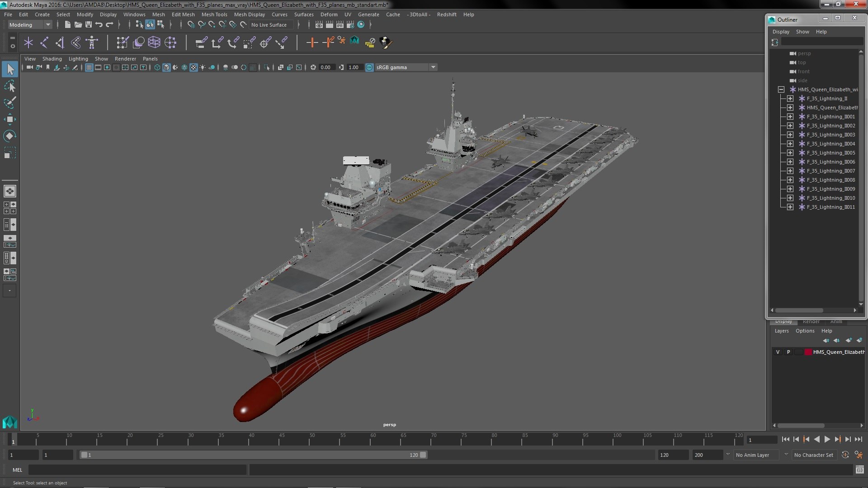
Task: Choose the Paint Selection tool
Action: pos(10,103)
